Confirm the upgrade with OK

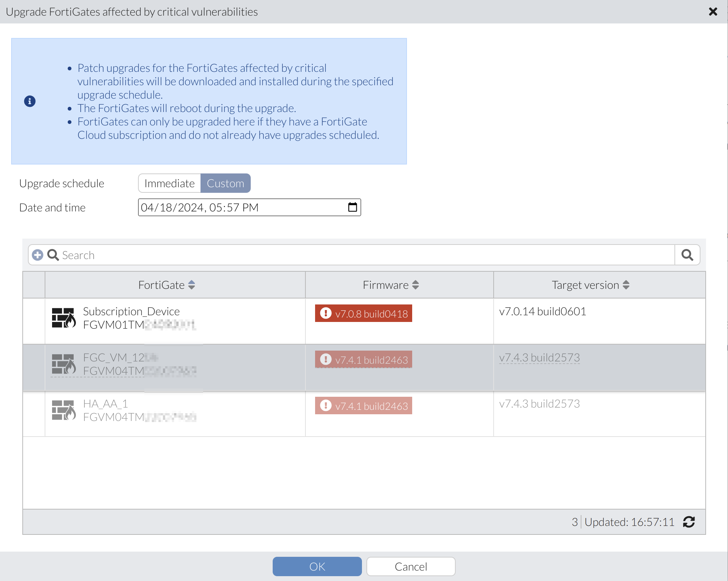pyautogui.click(x=317, y=566)
